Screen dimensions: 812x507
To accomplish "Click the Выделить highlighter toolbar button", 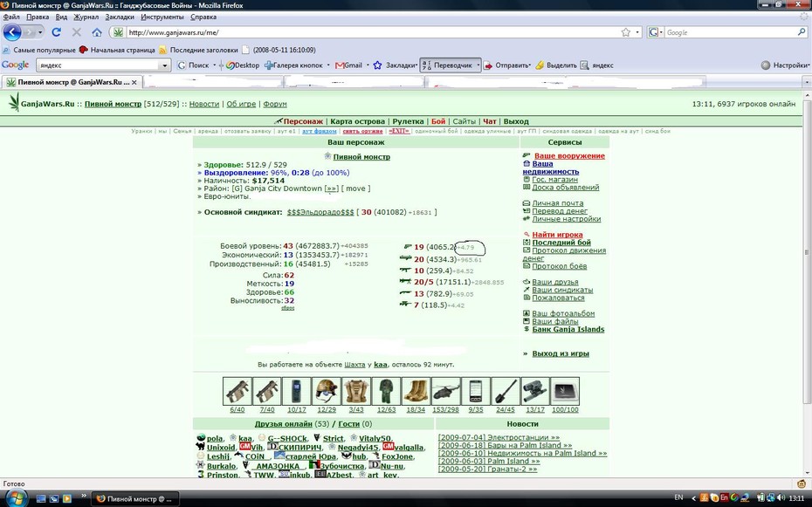I will pyautogui.click(x=555, y=65).
